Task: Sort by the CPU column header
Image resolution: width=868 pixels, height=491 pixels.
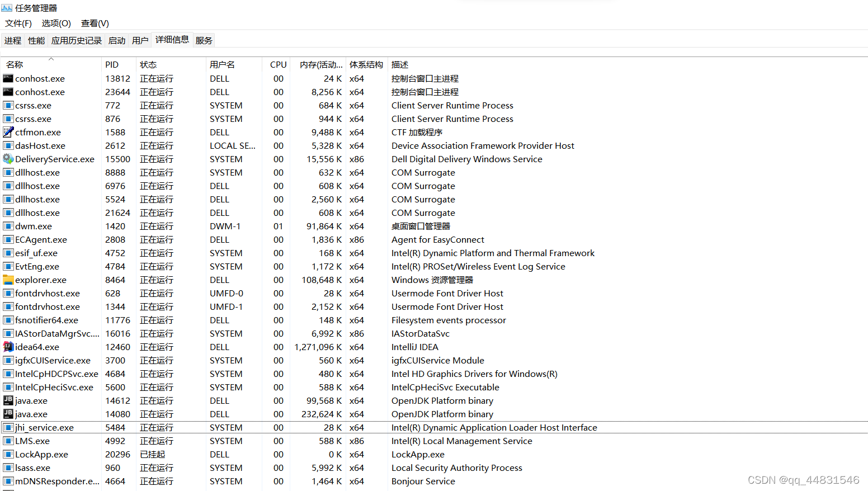Action: coord(276,64)
